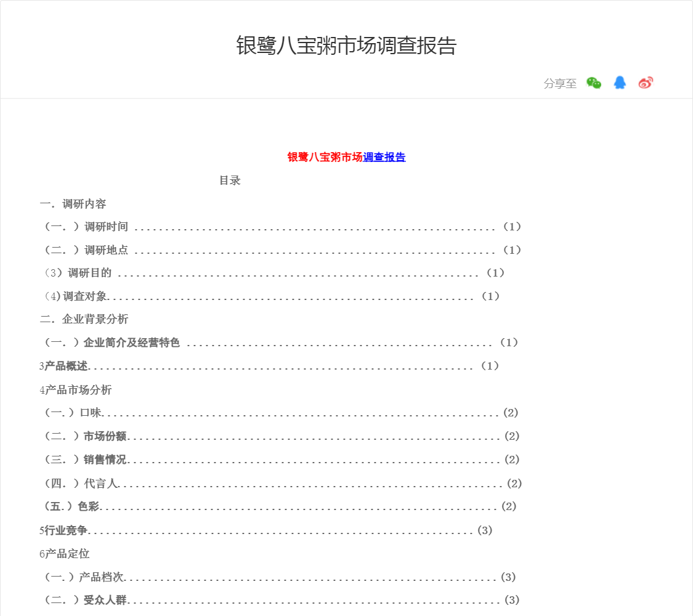Select the 企业简介及经营特色 entry
Screen dimensions: 693x616
click(x=281, y=342)
